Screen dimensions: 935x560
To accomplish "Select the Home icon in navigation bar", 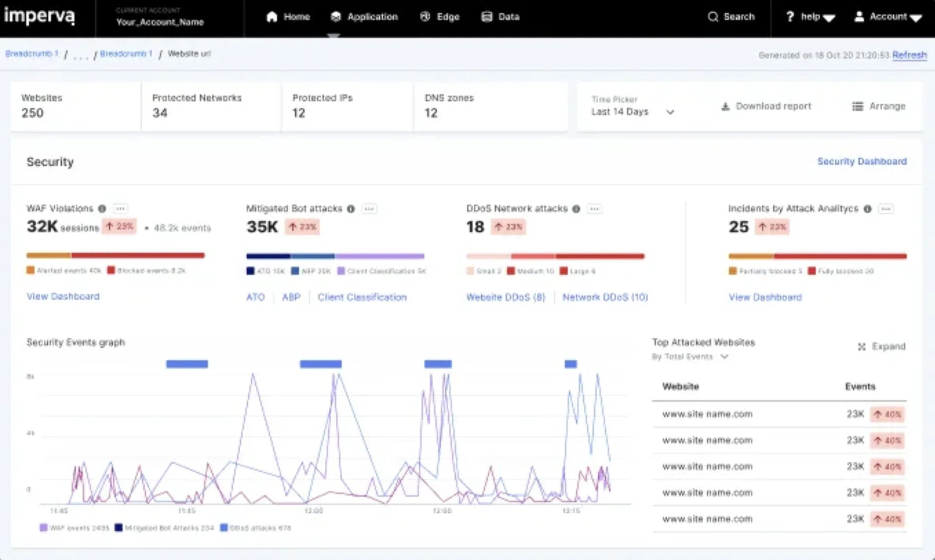I will [271, 16].
